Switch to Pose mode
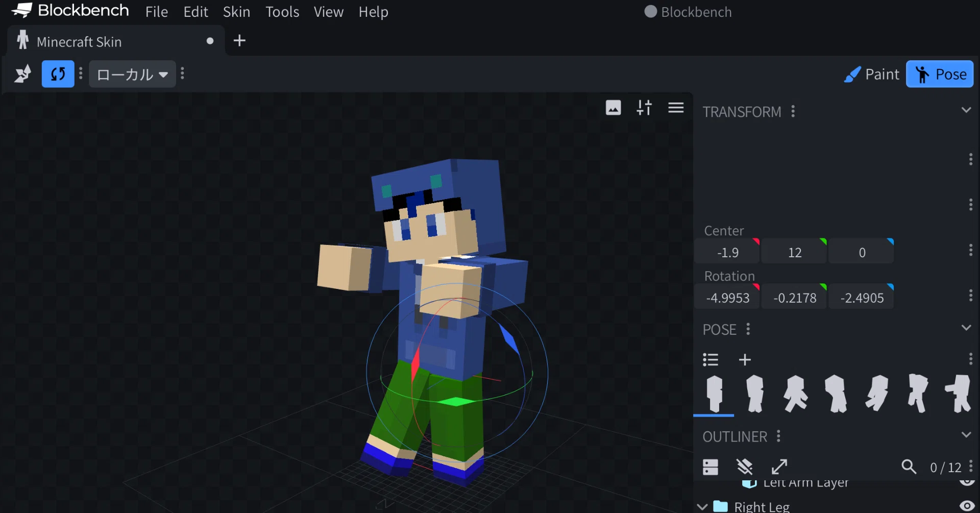This screenshot has height=513, width=980. [x=940, y=74]
